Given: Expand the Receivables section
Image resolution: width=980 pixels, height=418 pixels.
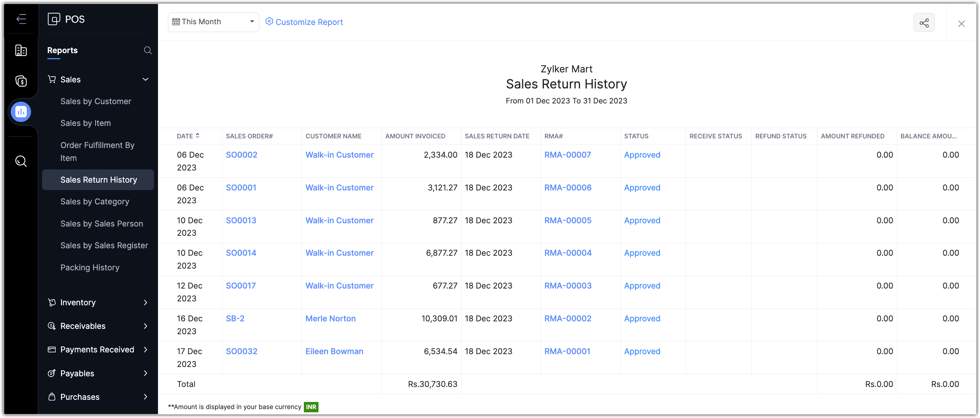Looking at the screenshot, I should (145, 326).
